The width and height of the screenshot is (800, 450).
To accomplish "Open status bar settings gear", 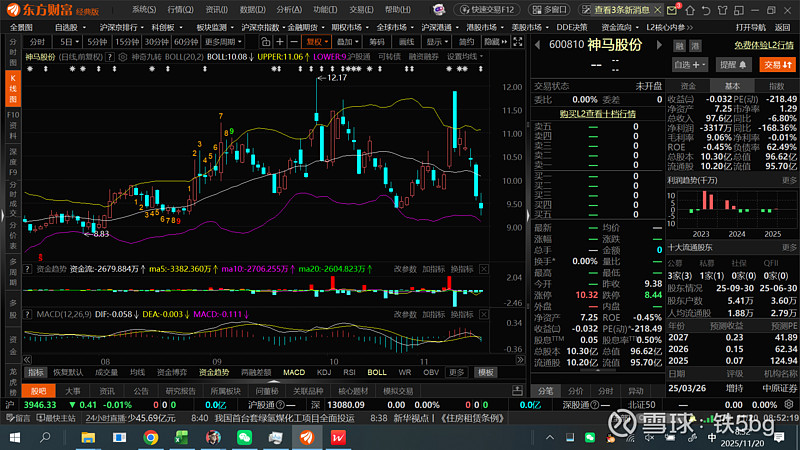I will pos(789,405).
